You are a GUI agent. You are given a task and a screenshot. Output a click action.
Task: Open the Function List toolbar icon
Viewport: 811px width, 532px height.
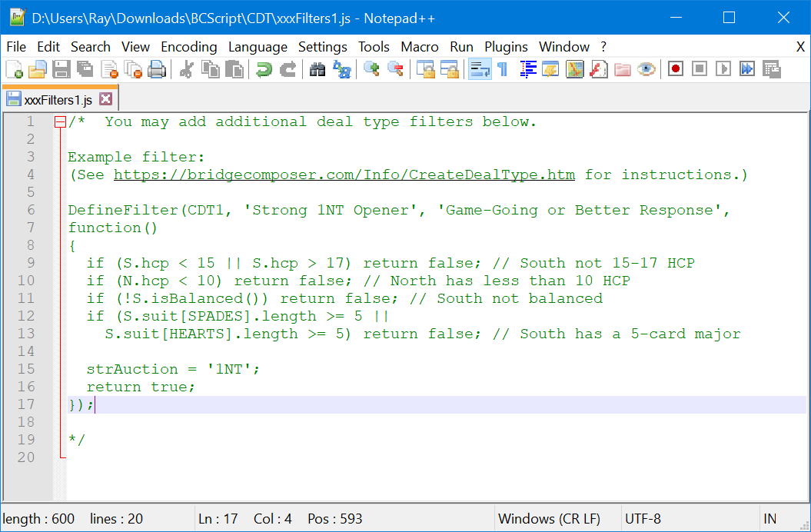pyautogui.click(x=598, y=69)
